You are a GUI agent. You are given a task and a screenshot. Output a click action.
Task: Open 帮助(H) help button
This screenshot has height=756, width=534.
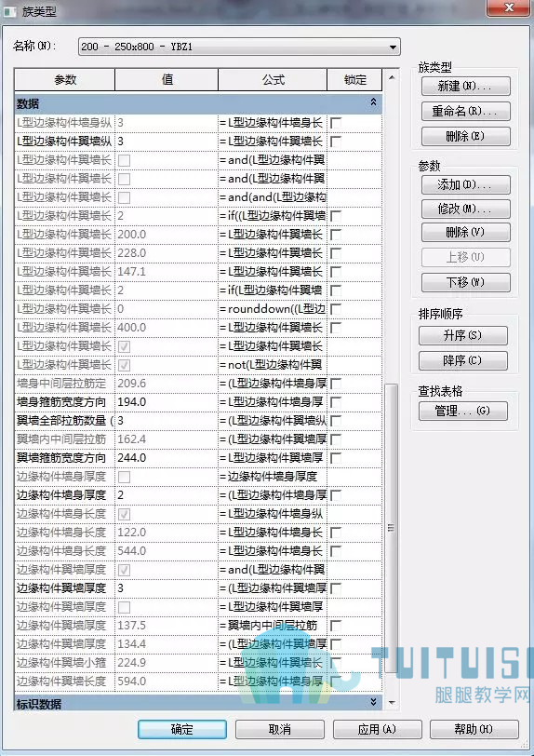[474, 729]
